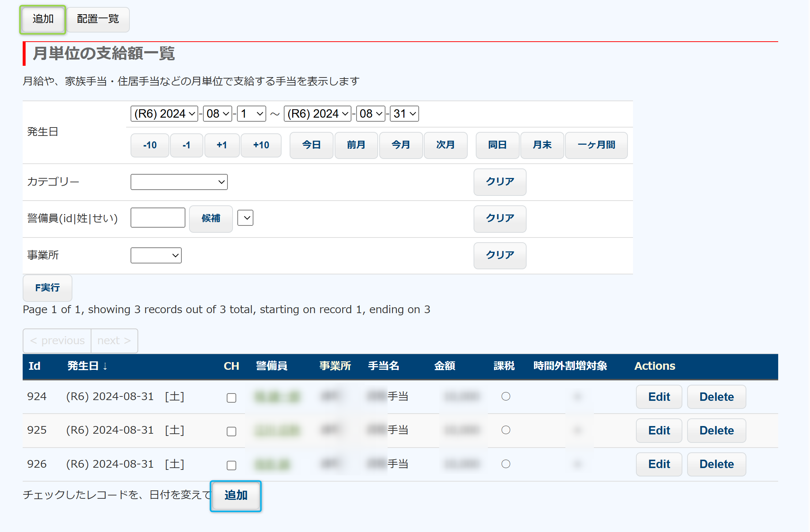Open the end day 31 dropdown
This screenshot has width=810, height=532.
[404, 114]
